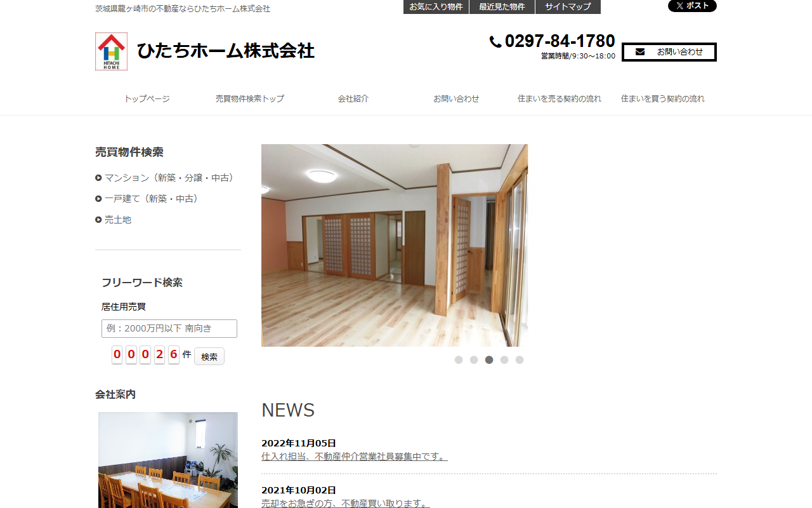Image resolution: width=812 pixels, height=508 pixels.
Task: Click the bullet icon beside 売土地
Action: click(98, 220)
